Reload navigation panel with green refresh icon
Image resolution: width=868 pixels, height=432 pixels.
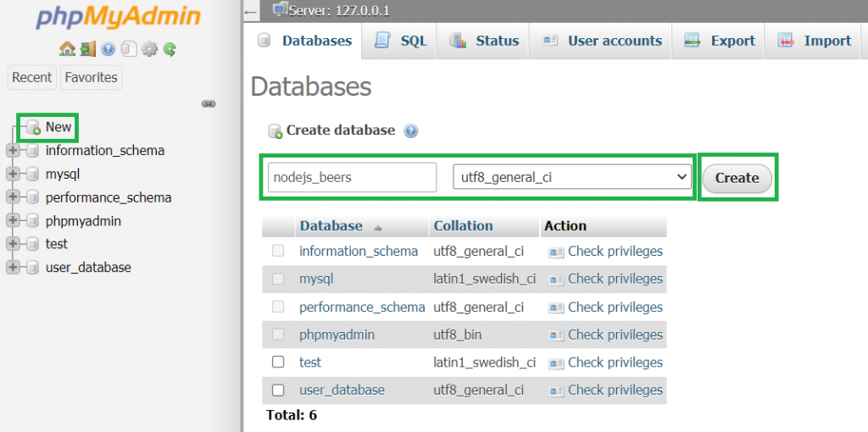pyautogui.click(x=170, y=50)
